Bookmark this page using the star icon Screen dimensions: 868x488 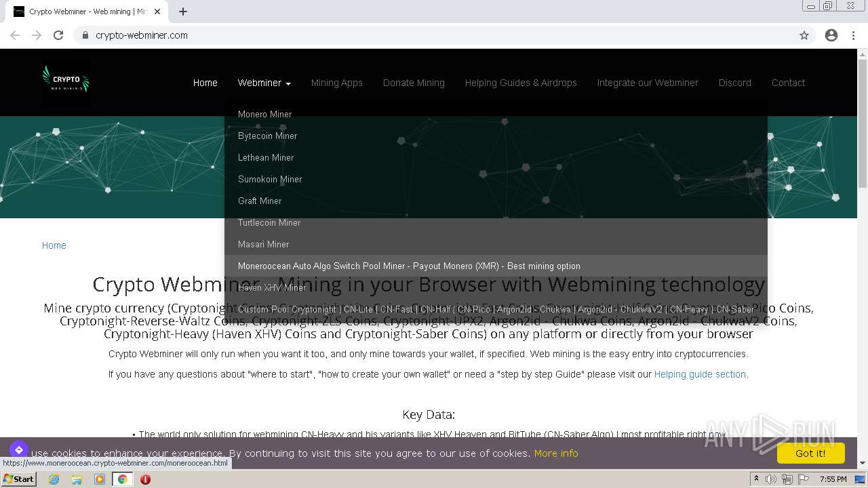coord(804,35)
